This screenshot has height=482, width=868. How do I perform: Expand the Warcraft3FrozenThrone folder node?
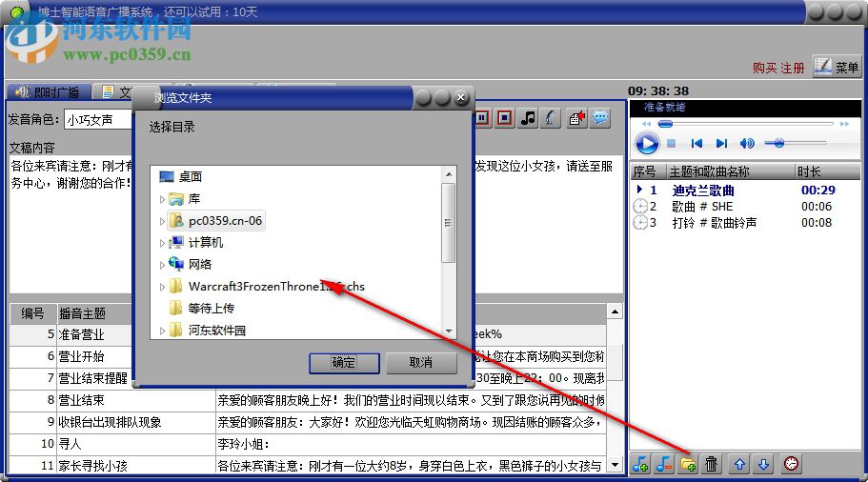(162, 288)
